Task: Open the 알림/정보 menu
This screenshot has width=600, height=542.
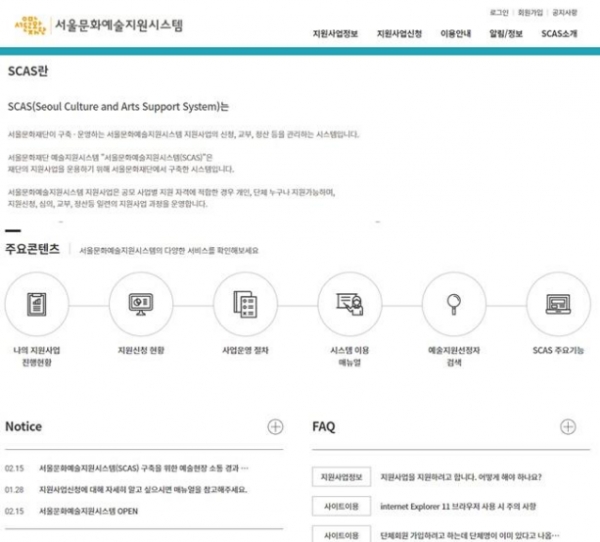Action: [506, 34]
